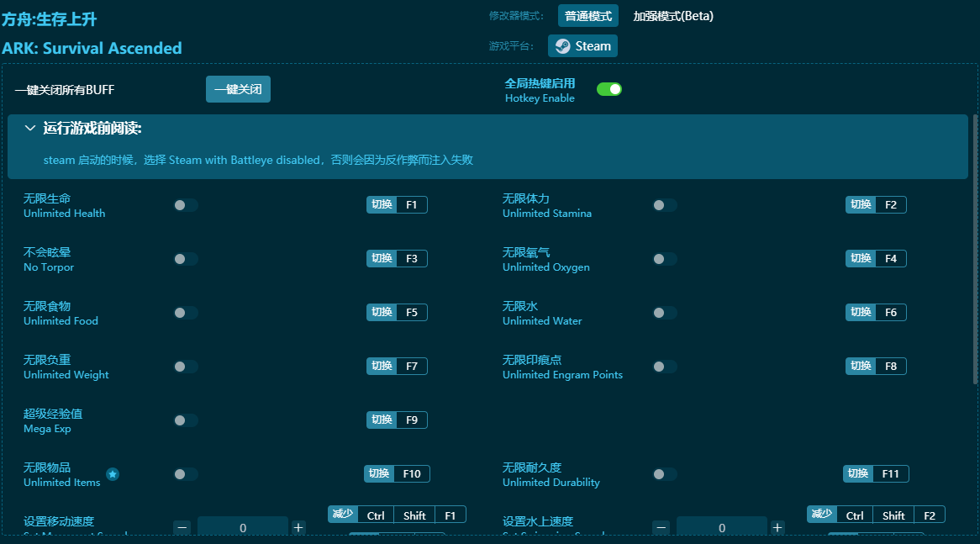
Task: Enable Unlimited Items toggle
Action: coord(186,474)
